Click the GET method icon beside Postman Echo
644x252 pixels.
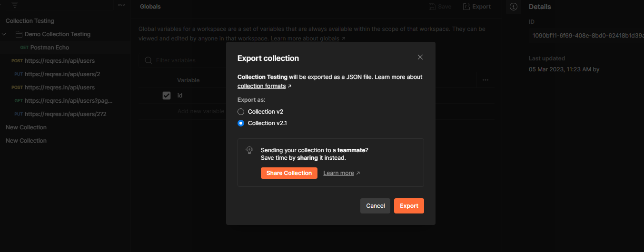tap(24, 48)
